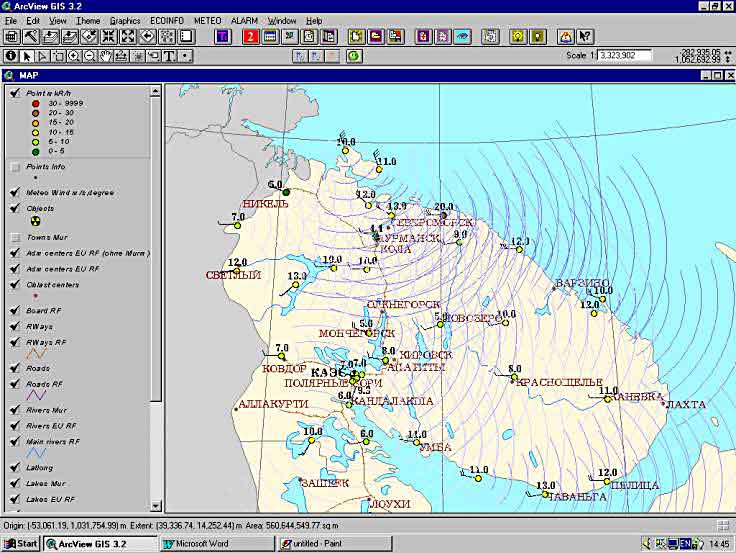Click the Windows Start button
Screen dimensions: 736x553
coord(21,543)
